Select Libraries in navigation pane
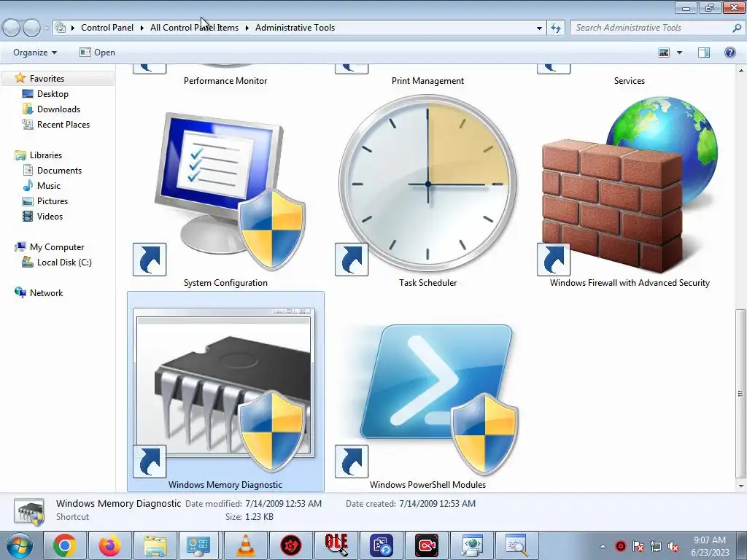 pyautogui.click(x=46, y=155)
